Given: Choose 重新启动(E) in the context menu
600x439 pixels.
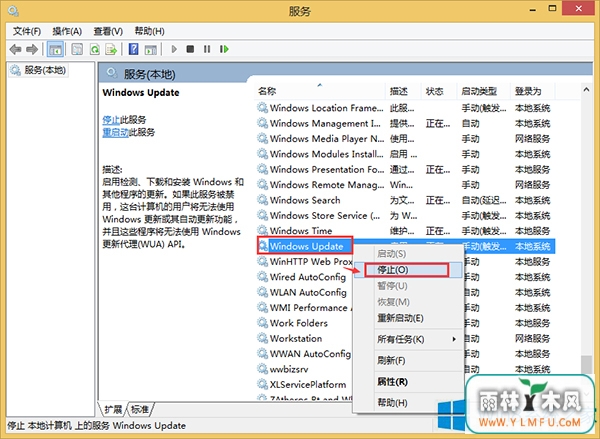Looking at the screenshot, I should point(408,318).
